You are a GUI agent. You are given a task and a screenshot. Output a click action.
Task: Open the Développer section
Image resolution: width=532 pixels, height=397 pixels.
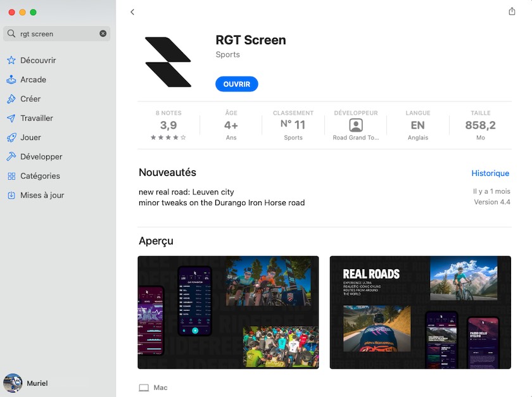click(x=41, y=157)
